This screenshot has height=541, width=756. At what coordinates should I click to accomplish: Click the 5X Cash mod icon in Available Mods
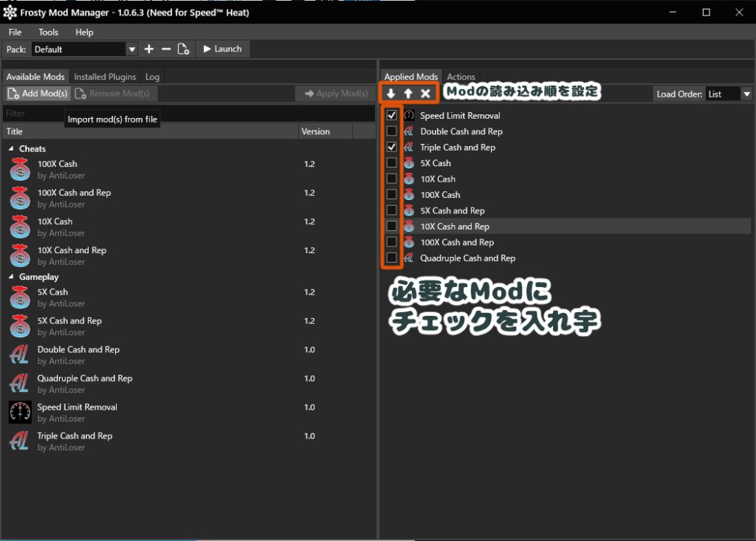(20, 297)
